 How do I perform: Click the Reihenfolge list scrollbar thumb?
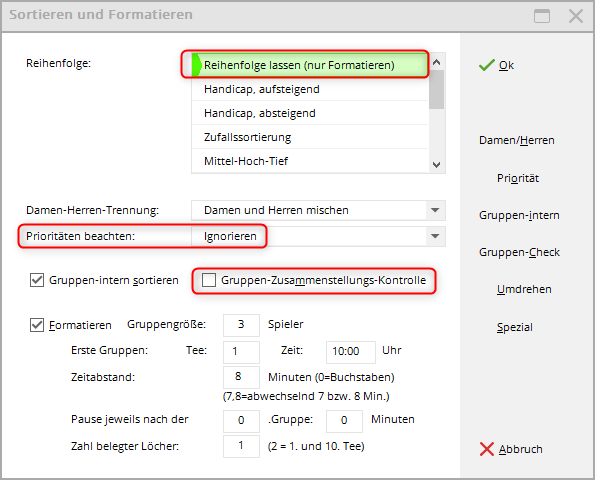[x=436, y=90]
